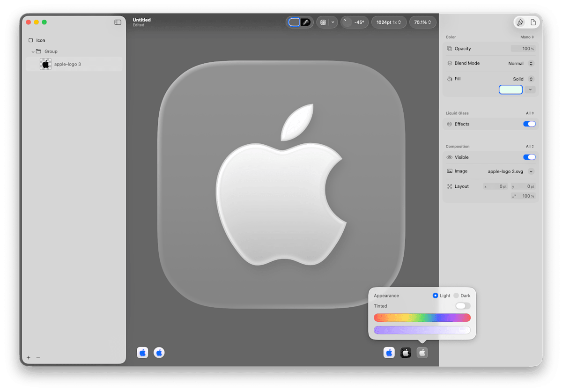This screenshot has height=392, width=562.
Task: Click the Visible eye icon
Action: point(450,157)
